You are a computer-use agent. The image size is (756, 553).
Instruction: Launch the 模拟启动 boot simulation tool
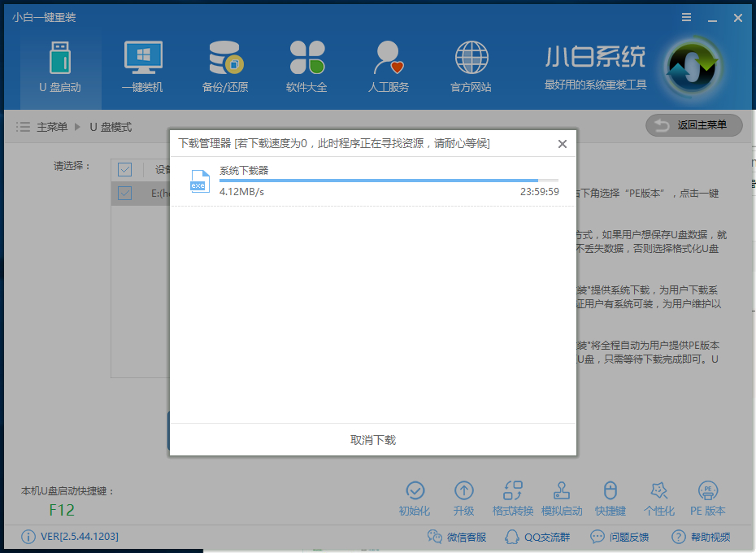[562, 496]
